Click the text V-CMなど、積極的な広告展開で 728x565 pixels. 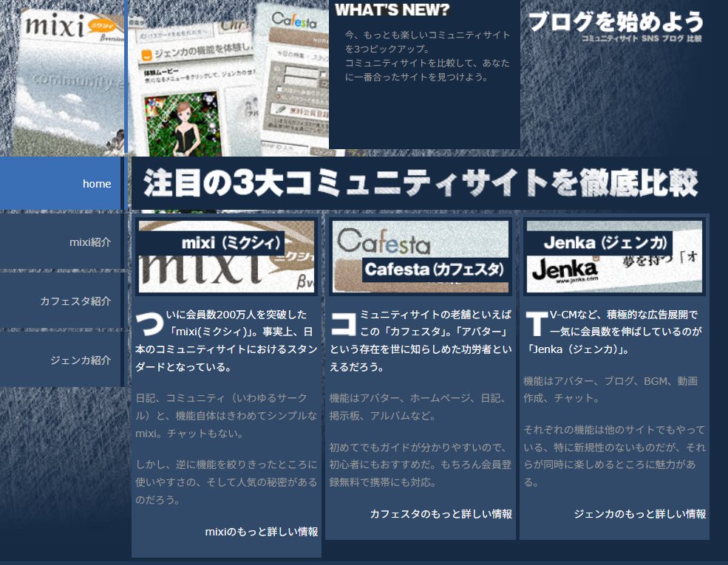click(624, 315)
